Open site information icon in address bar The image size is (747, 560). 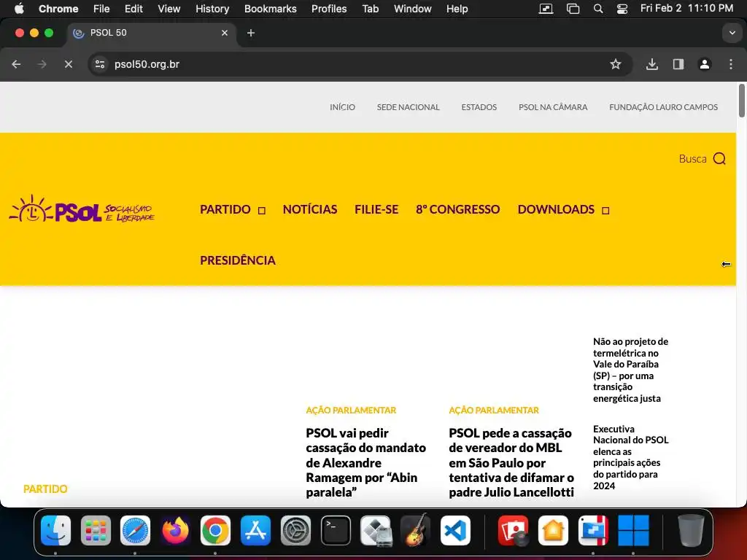coord(99,64)
